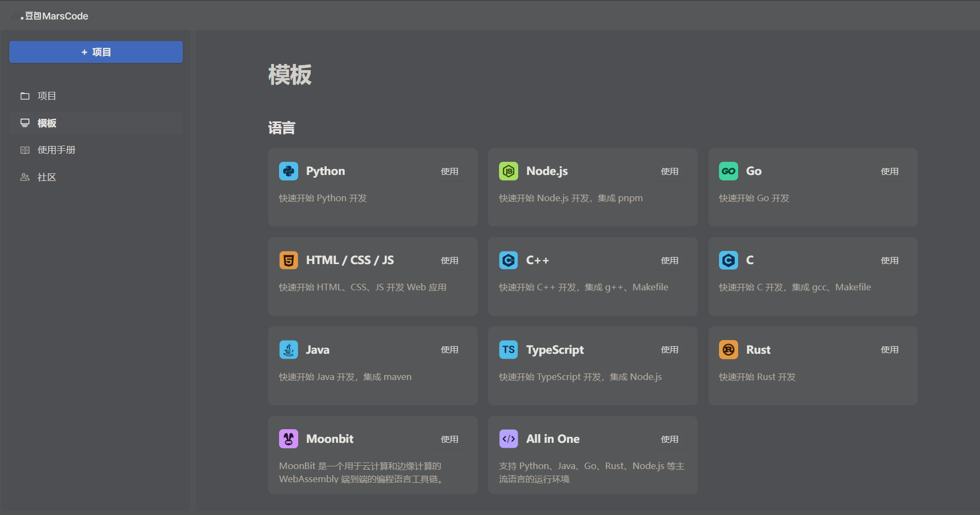Click description 快速开始 Go 开发
This screenshot has width=980, height=515.
[754, 198]
